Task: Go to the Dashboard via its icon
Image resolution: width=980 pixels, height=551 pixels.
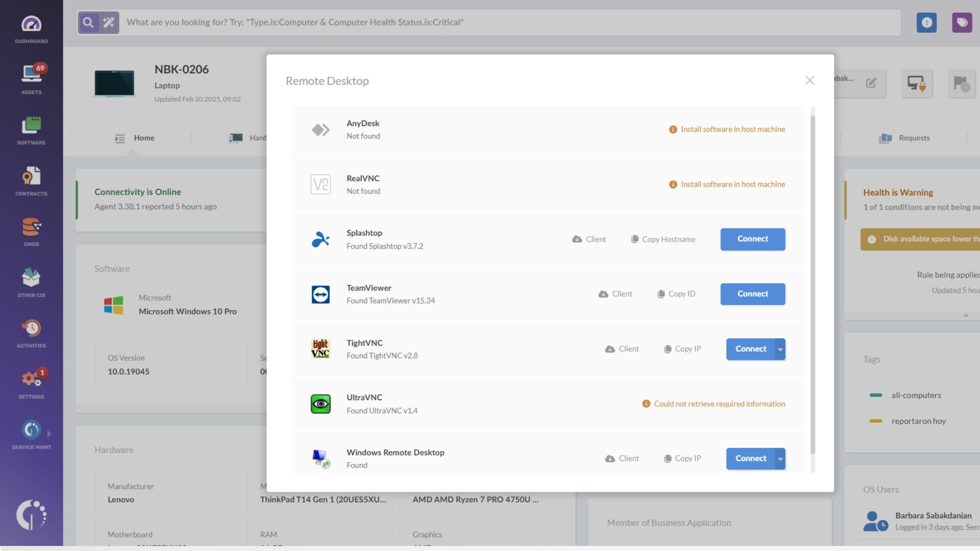Action: [x=31, y=25]
